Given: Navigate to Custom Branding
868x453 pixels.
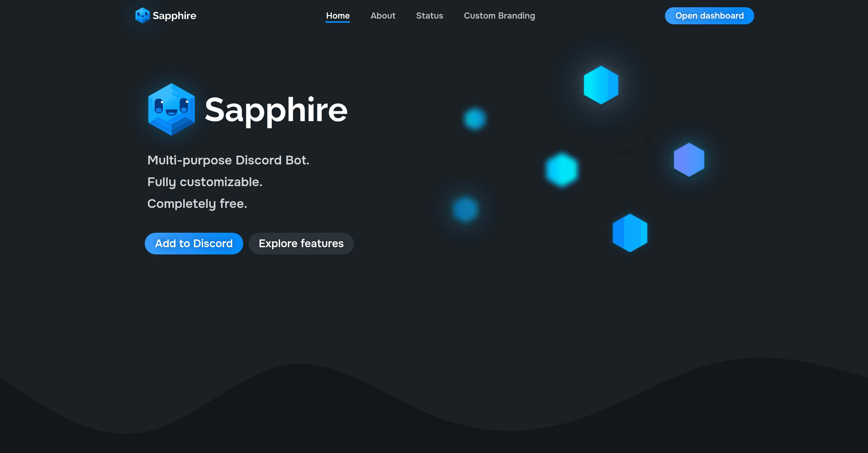Looking at the screenshot, I should 499,16.
